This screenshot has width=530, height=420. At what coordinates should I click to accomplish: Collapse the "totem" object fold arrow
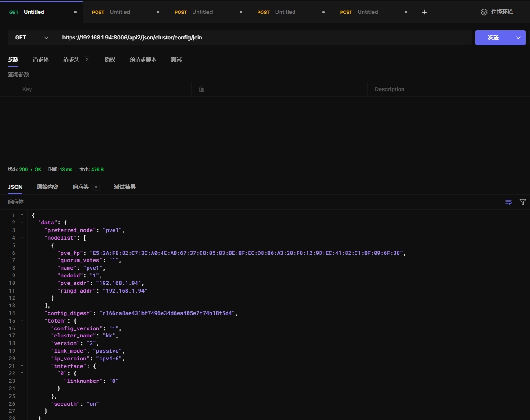coord(22,321)
